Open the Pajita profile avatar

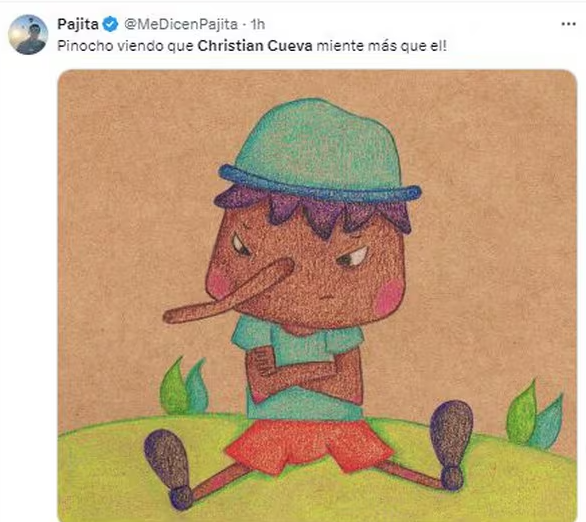pyautogui.click(x=28, y=35)
